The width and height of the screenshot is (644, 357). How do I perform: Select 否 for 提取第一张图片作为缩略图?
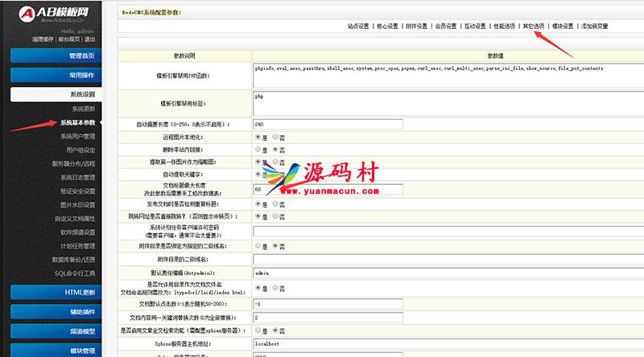(275, 162)
